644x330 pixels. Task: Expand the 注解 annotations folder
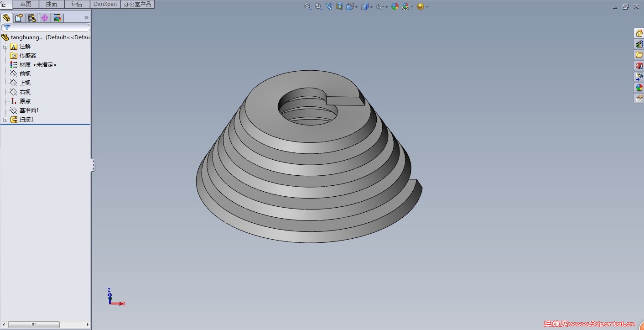pos(5,47)
